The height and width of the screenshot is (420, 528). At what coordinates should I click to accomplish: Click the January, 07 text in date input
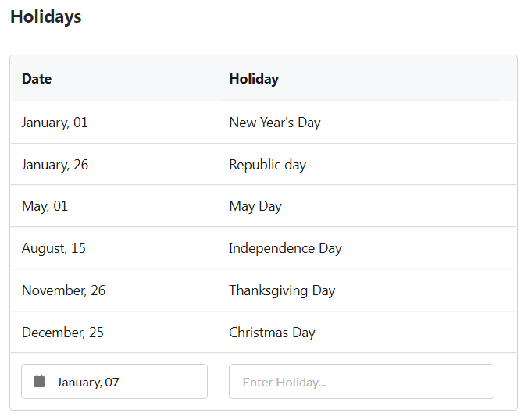click(x=87, y=382)
